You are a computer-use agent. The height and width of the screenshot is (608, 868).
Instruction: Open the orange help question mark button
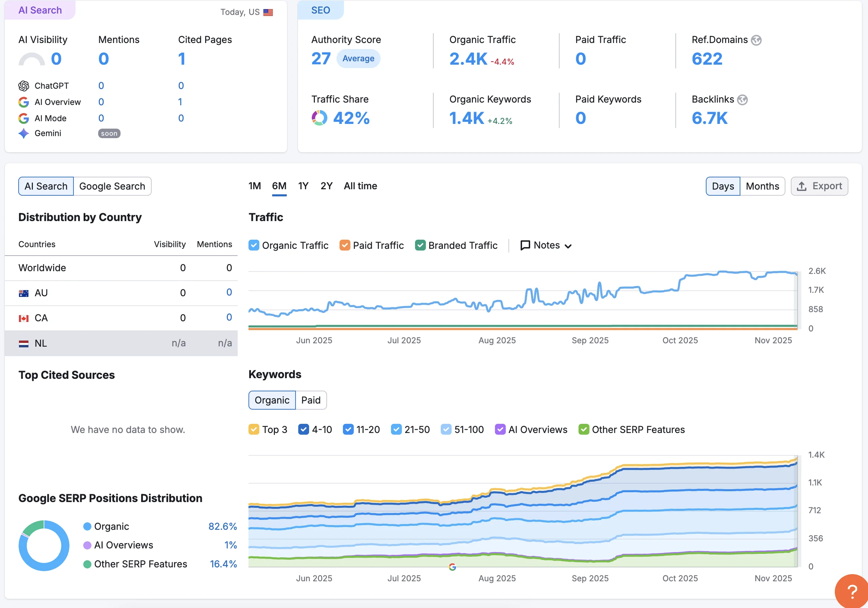pos(852,591)
